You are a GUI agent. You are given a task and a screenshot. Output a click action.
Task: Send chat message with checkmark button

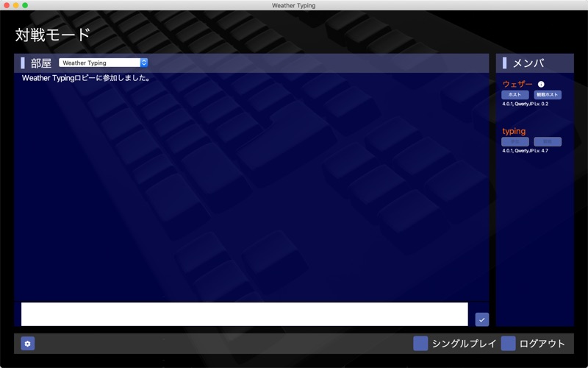pyautogui.click(x=482, y=319)
